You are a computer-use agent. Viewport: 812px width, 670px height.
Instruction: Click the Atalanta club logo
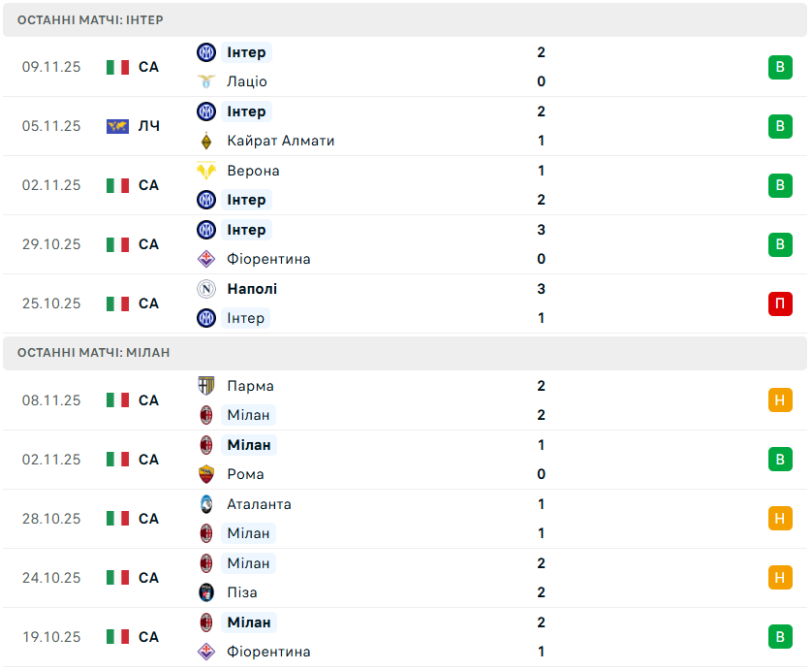click(x=205, y=504)
